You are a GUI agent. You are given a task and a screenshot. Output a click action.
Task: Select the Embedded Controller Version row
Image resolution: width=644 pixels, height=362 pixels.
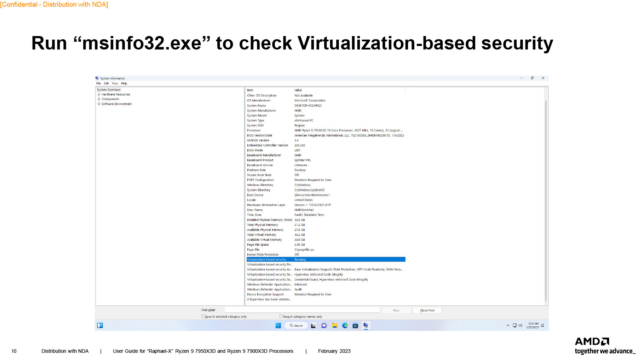(326, 145)
